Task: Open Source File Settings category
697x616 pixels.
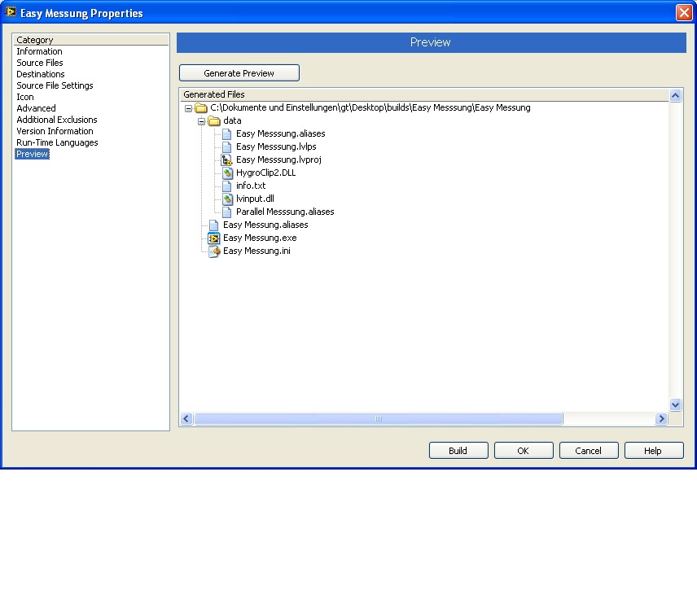Action: click(x=55, y=85)
